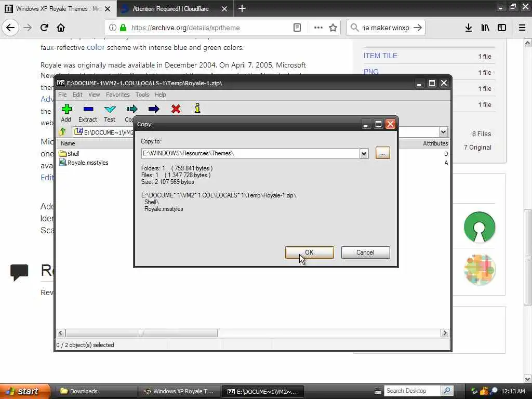Screen dimensions: 532x399
Task: Click the 7-Zip horizontal scrollbar thumb
Action: (141, 333)
